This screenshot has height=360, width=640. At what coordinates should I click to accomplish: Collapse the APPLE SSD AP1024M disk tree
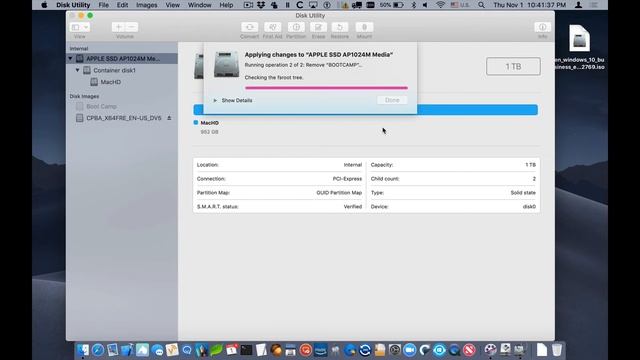coord(70,59)
